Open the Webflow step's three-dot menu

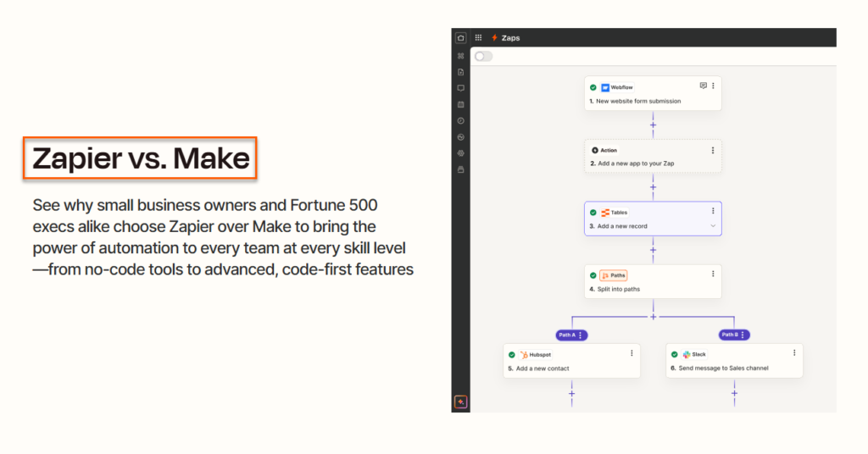(x=713, y=86)
